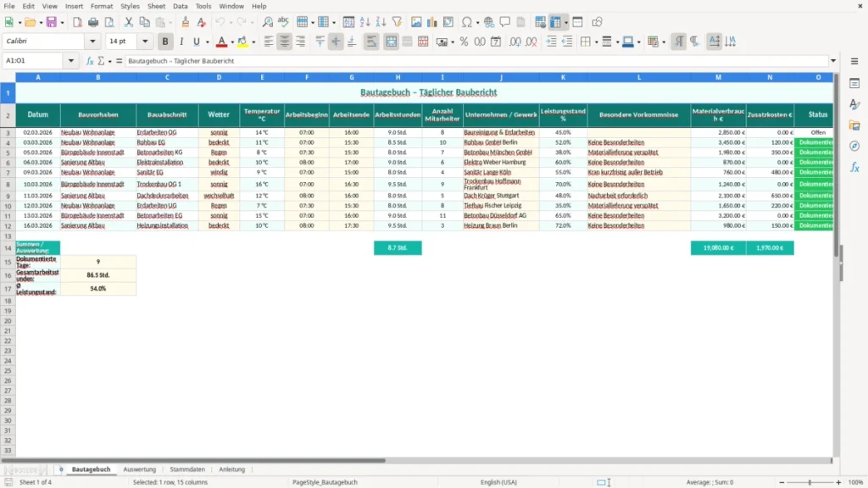Image resolution: width=868 pixels, height=488 pixels.
Task: Switch to the Anleitung sheet tab
Action: pos(232,469)
